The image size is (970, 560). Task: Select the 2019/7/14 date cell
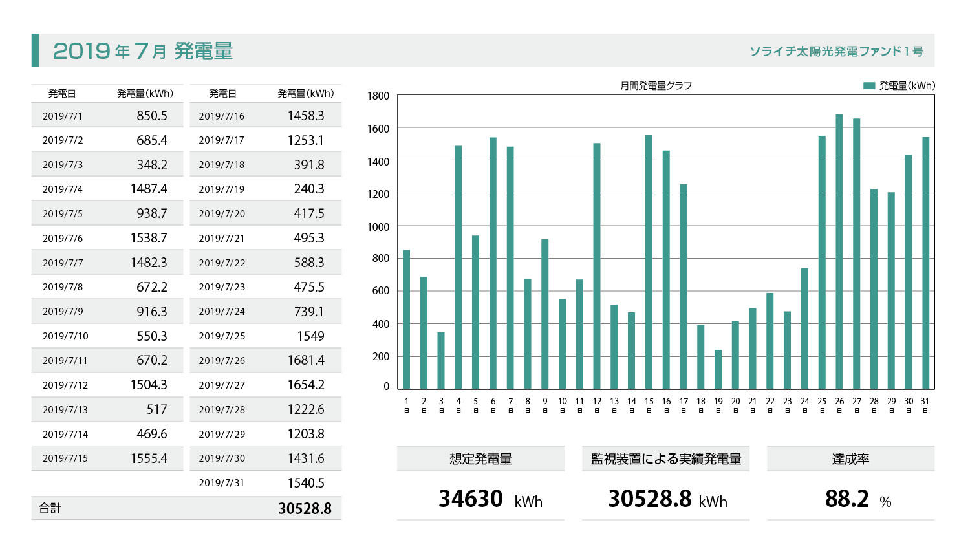tap(65, 435)
